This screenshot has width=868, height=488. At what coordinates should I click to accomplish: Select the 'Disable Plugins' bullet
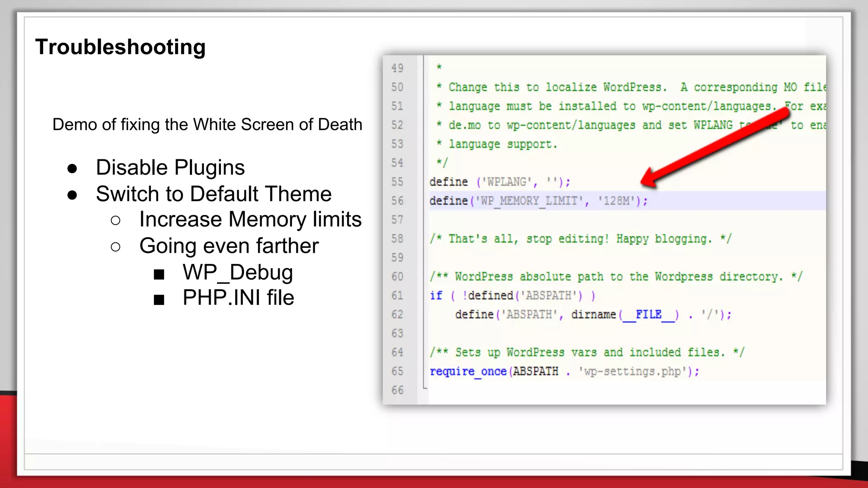tap(170, 167)
